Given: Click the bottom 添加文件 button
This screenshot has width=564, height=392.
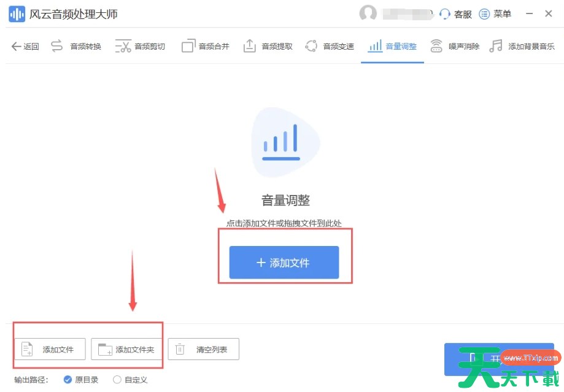Looking at the screenshot, I should [x=50, y=349].
